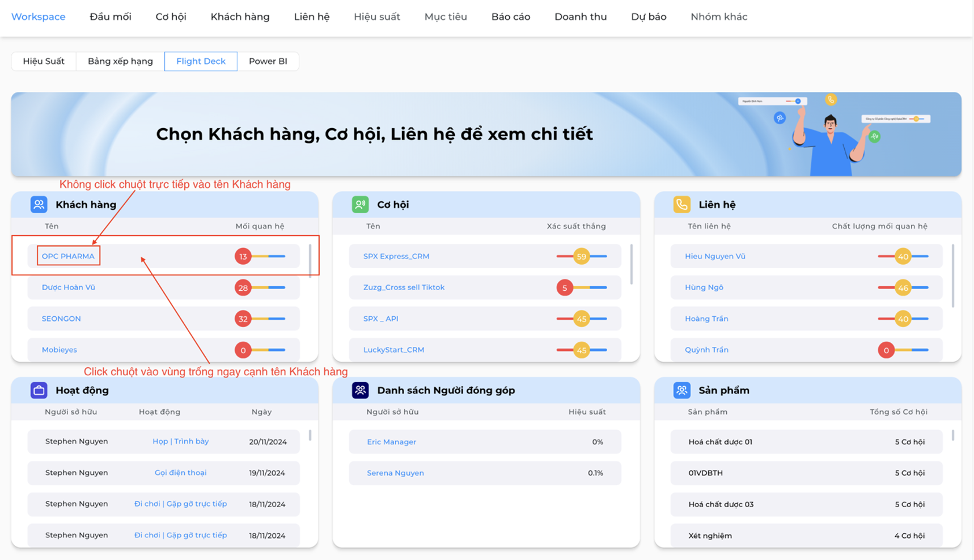
Task: Click the Hoạt động briefcase icon
Action: [39, 391]
